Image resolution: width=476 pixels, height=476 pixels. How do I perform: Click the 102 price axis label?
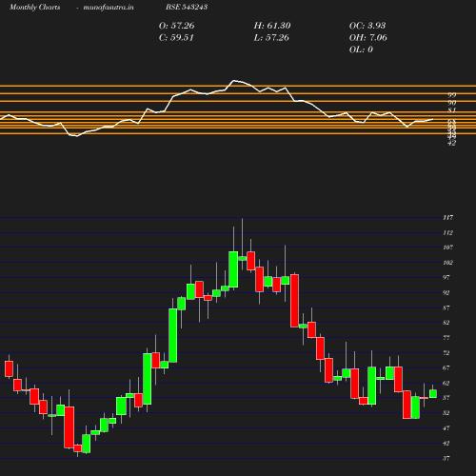point(447,263)
